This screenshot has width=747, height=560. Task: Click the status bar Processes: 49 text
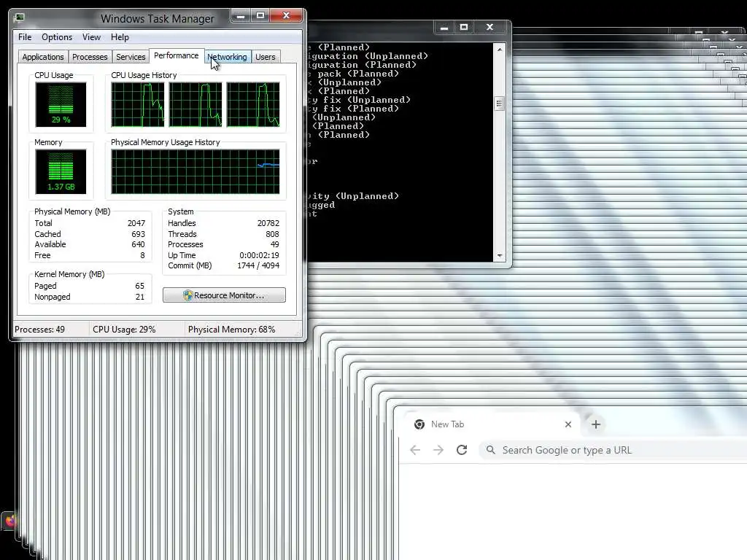point(39,330)
